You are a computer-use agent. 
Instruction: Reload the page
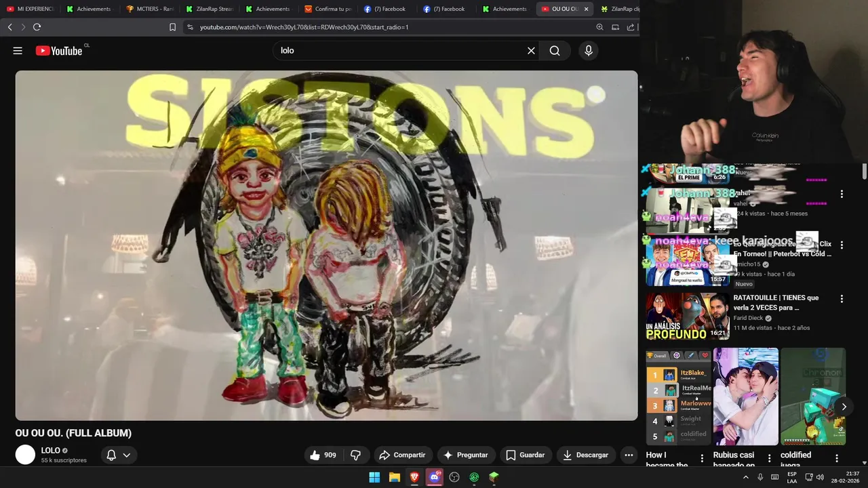[37, 27]
